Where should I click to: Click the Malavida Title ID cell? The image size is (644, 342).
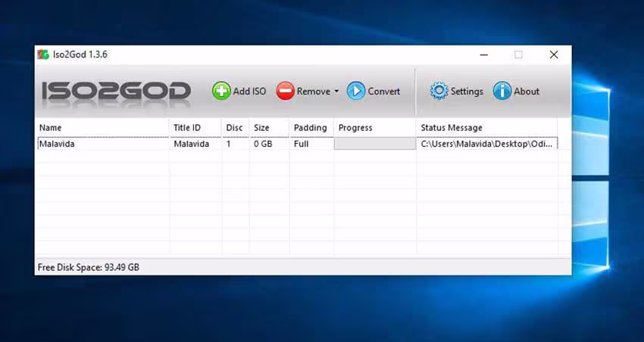click(191, 144)
